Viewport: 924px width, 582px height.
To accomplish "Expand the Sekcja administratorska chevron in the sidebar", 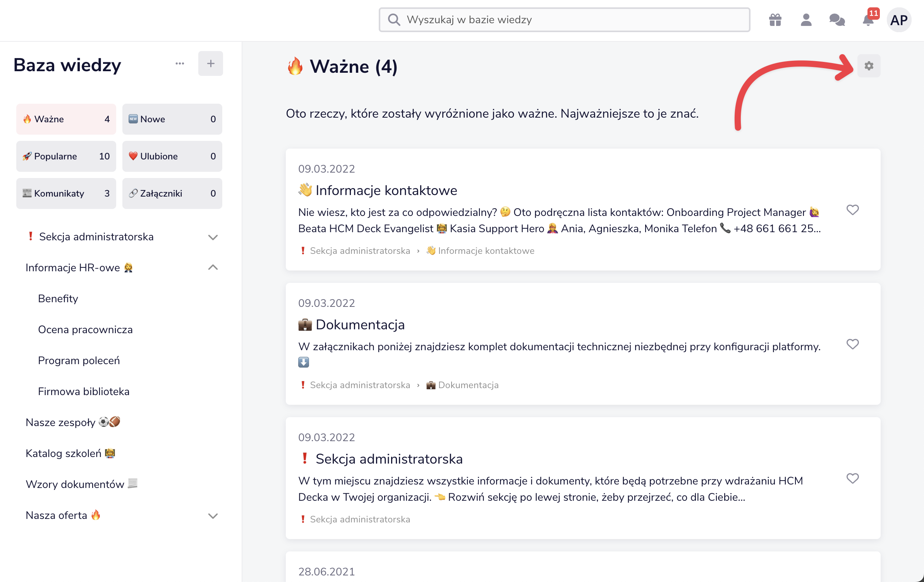I will pyautogui.click(x=213, y=237).
